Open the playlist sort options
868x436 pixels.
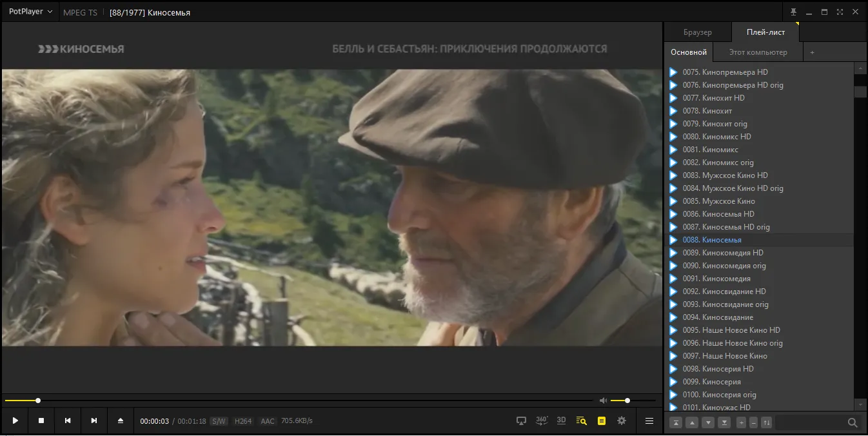[766, 422]
